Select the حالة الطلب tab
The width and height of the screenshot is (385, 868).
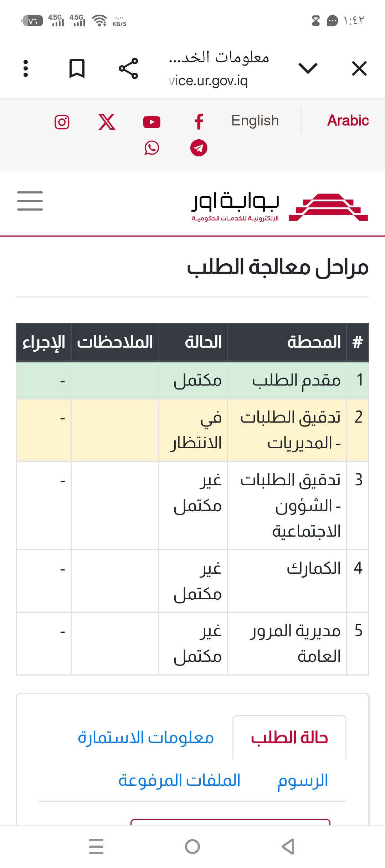(289, 738)
